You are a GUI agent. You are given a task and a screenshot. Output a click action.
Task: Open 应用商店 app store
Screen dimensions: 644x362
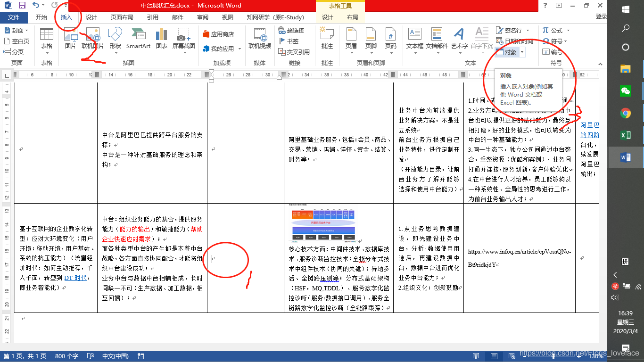coord(218,34)
